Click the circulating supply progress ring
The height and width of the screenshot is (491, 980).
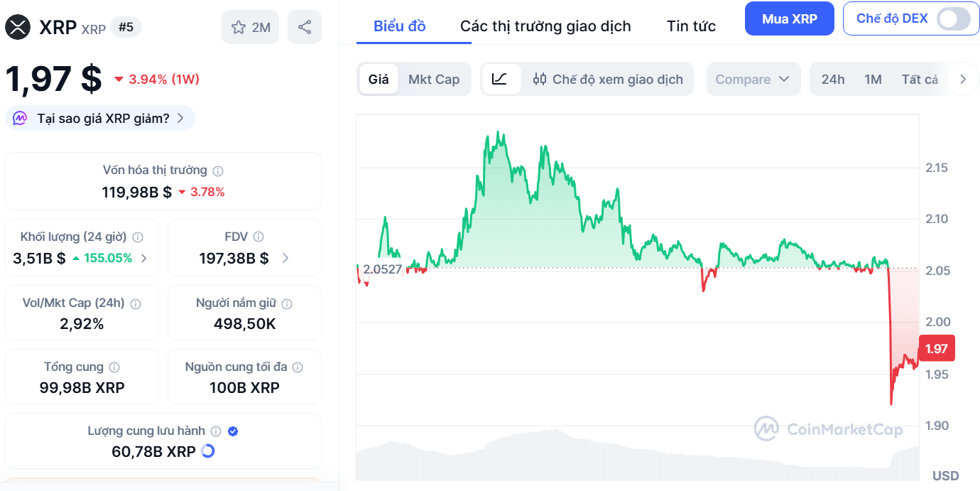tap(208, 451)
